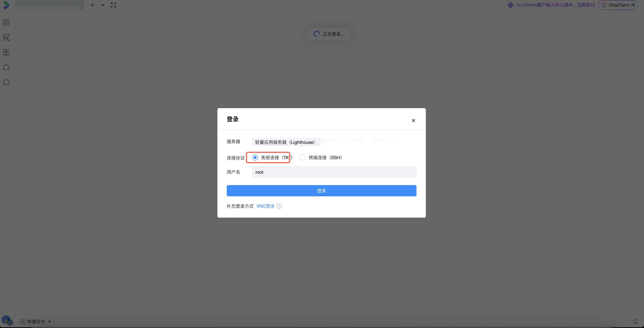This screenshot has height=328, width=644.
Task: Click the info icon beside VNC登录
Action: (279, 206)
